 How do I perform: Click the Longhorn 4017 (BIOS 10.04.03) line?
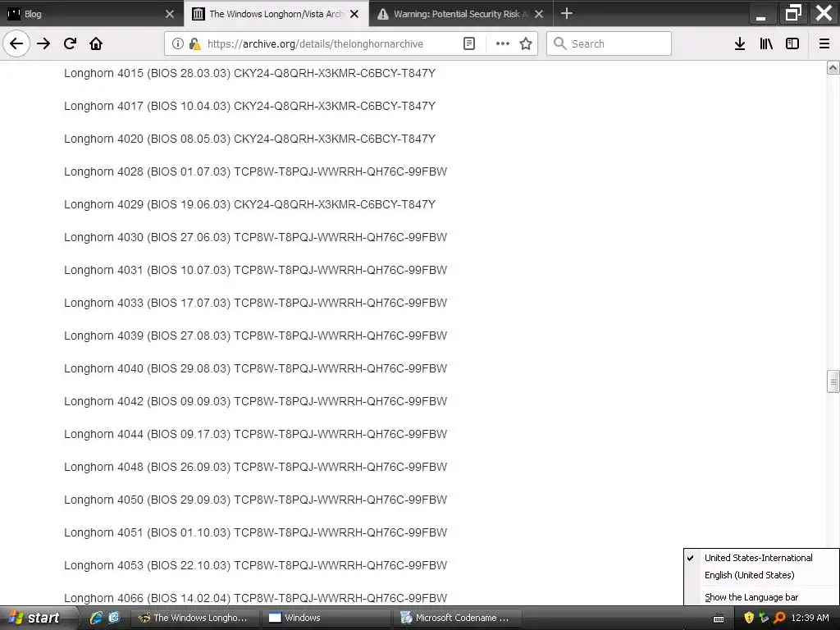tap(249, 106)
